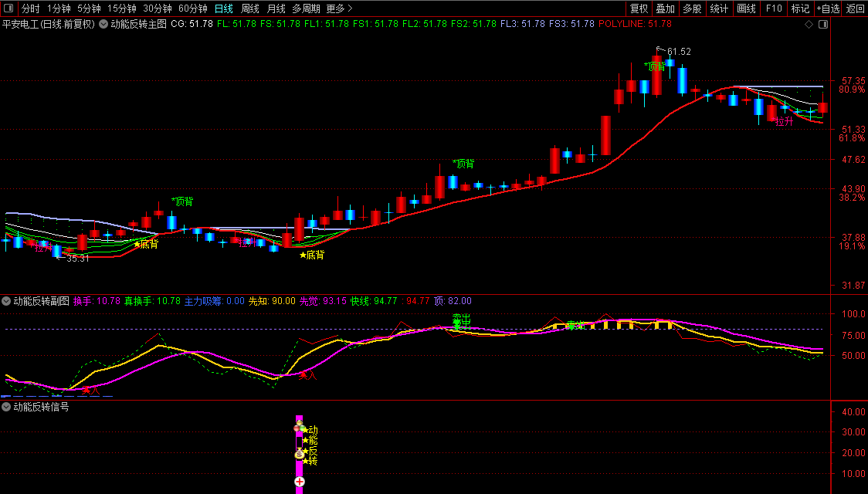Expand the 动能反转主图 indicator dropdown
Viewport: 868px width, 494px height.
click(103, 25)
